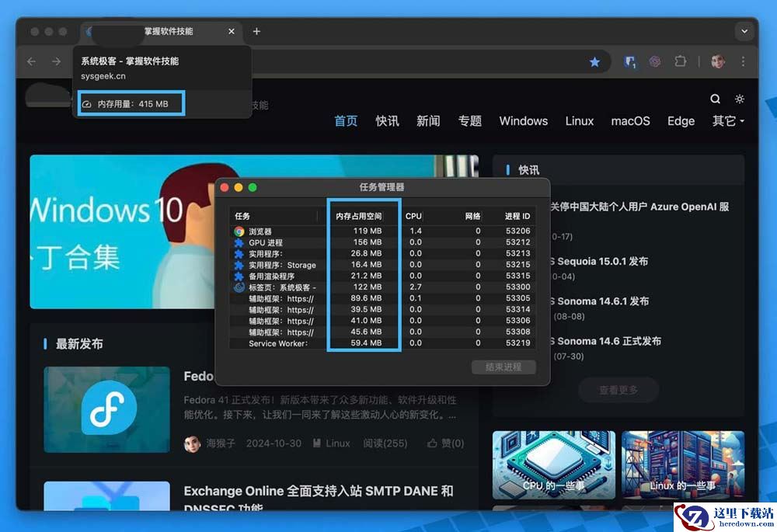The width and height of the screenshot is (777, 532).
Task: Click the 结束进程 button
Action: tap(503, 367)
